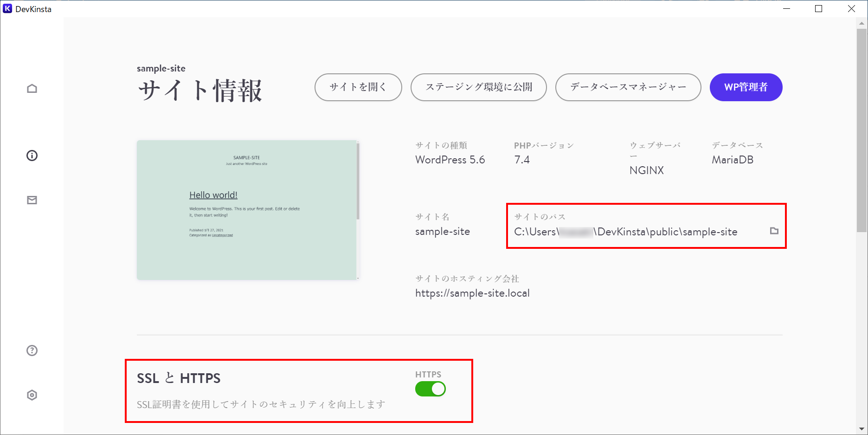Click the scroll up arrow at top right
This screenshot has width=868, height=435.
coord(862,23)
